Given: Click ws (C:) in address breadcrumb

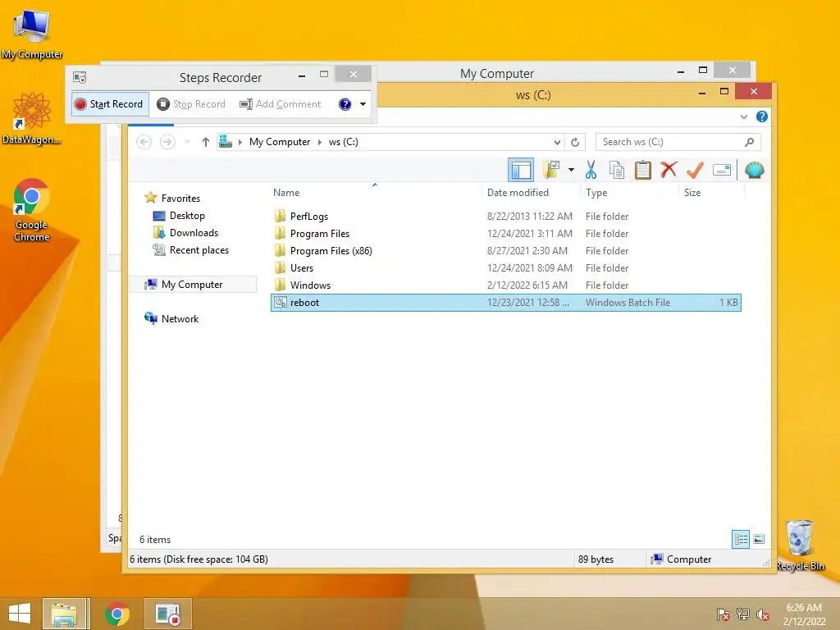Looking at the screenshot, I should click(x=344, y=142).
